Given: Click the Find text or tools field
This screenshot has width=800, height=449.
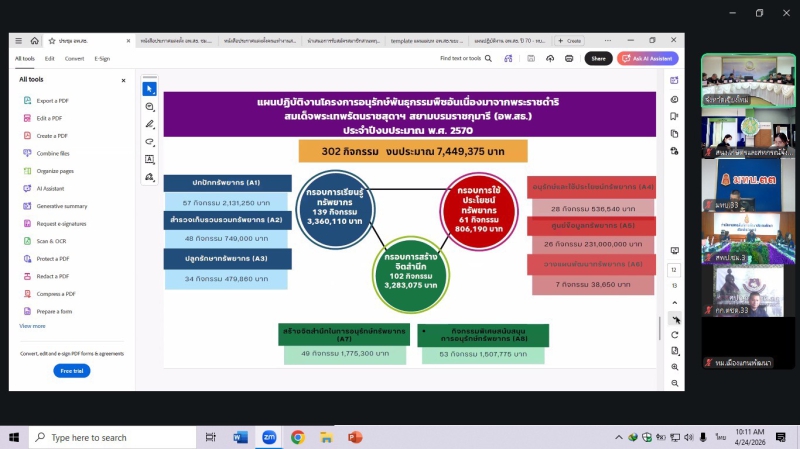Looking at the screenshot, I should [464, 59].
